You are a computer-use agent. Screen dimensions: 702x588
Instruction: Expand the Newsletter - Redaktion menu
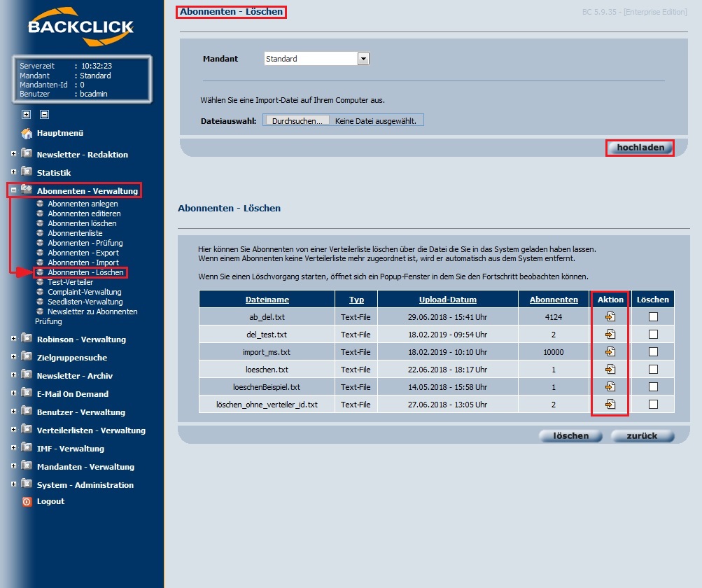pos(13,153)
